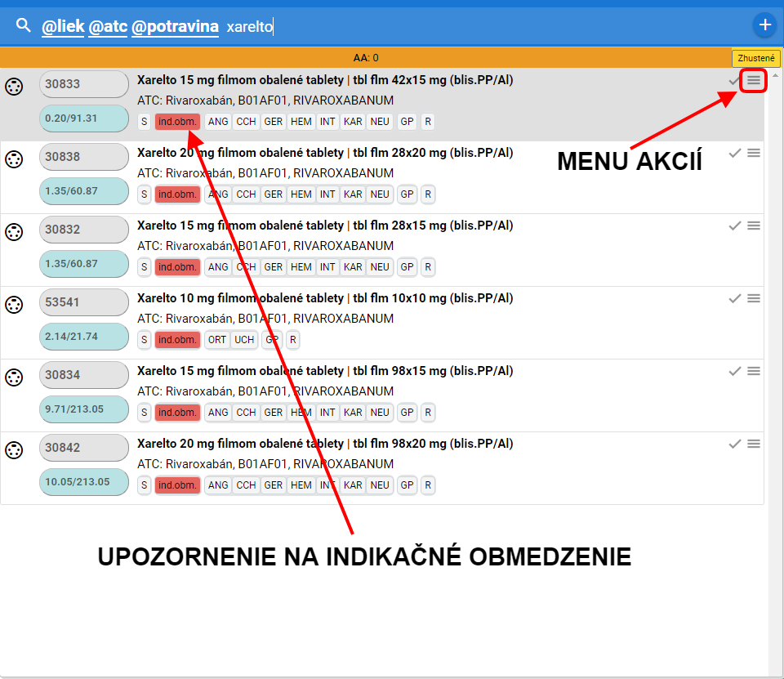Select Xarelto 15 mg tbl flm 42x15 mg title

(x=325, y=80)
